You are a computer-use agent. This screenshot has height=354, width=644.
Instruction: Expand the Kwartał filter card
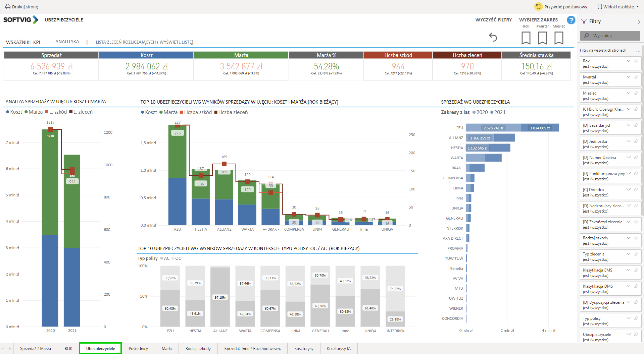click(x=628, y=77)
